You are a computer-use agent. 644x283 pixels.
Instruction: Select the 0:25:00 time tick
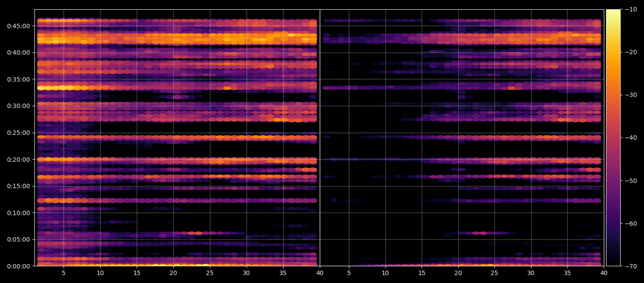click(x=18, y=133)
